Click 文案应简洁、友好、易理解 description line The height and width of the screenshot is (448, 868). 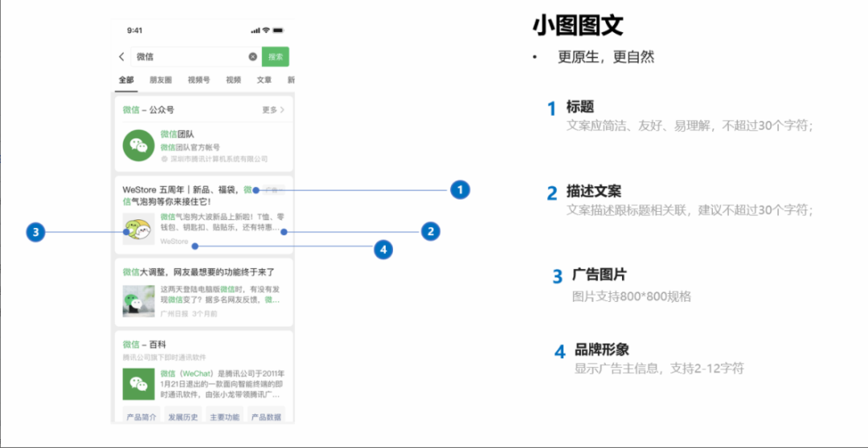(x=690, y=125)
